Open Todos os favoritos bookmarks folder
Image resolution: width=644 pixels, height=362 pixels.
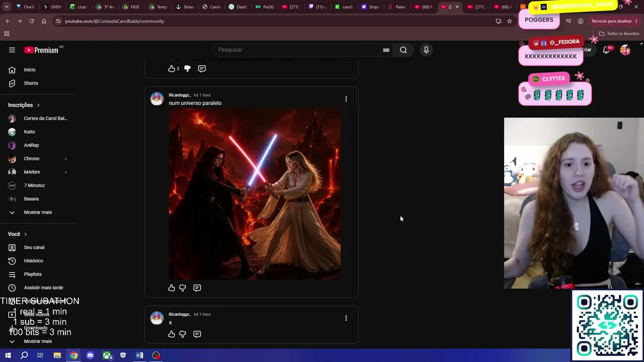click(619, 34)
